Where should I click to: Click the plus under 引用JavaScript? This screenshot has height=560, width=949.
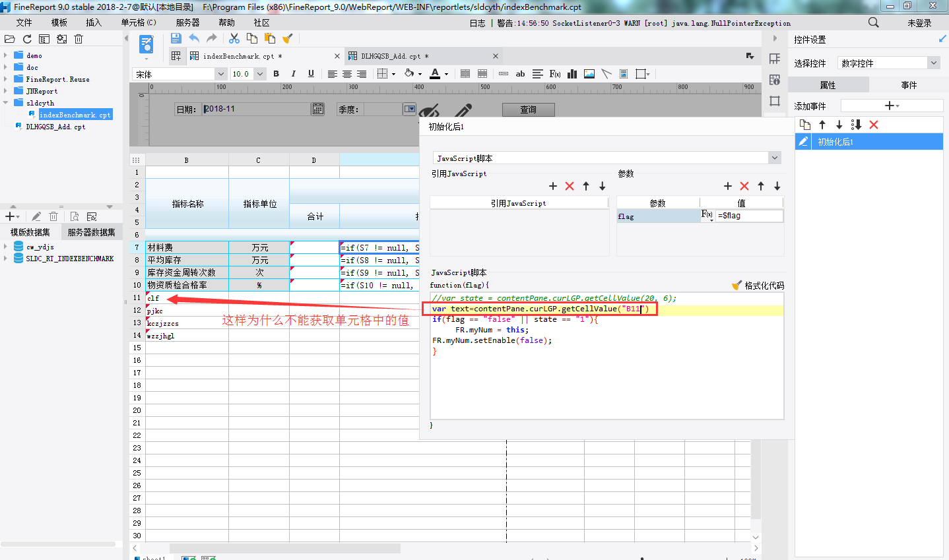(553, 186)
